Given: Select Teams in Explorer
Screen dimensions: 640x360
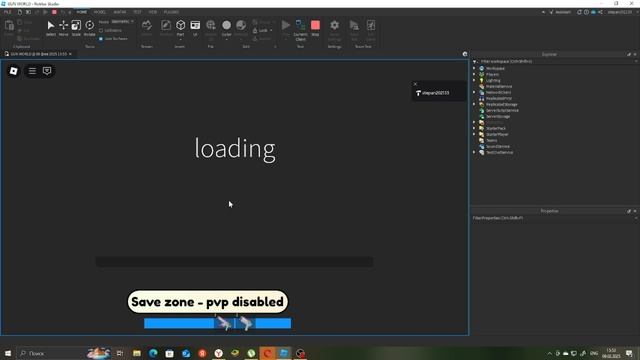Looking at the screenshot, I should 491,140.
